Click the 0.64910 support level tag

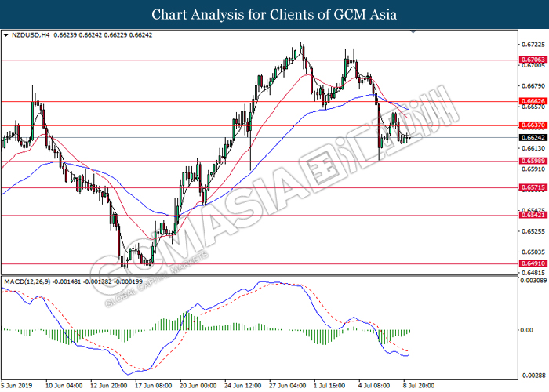point(533,263)
